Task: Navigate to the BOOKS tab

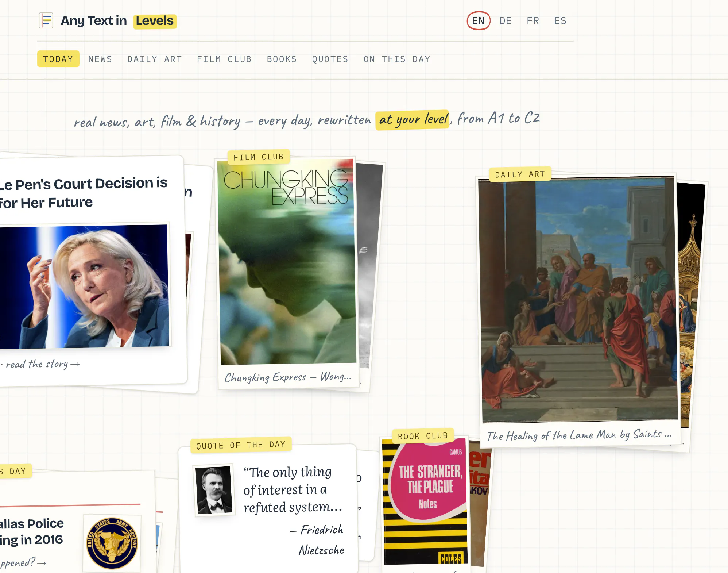Action: [x=282, y=59]
